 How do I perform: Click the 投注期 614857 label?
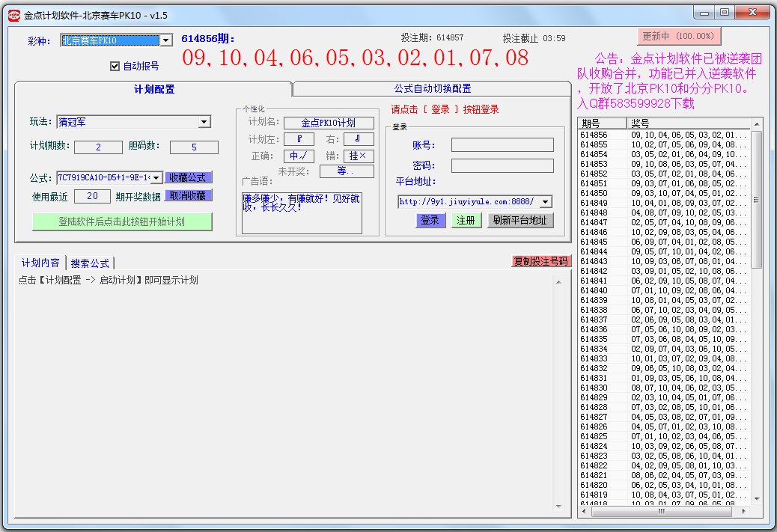pyautogui.click(x=432, y=37)
